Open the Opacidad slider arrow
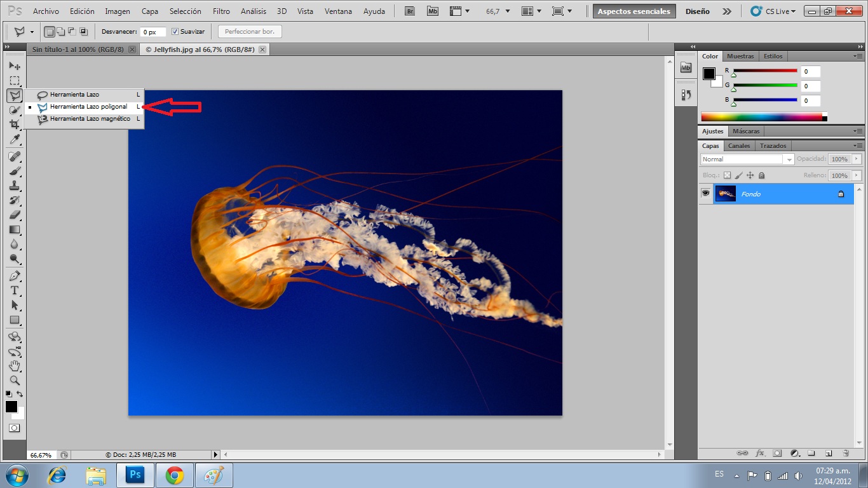 [x=857, y=159]
